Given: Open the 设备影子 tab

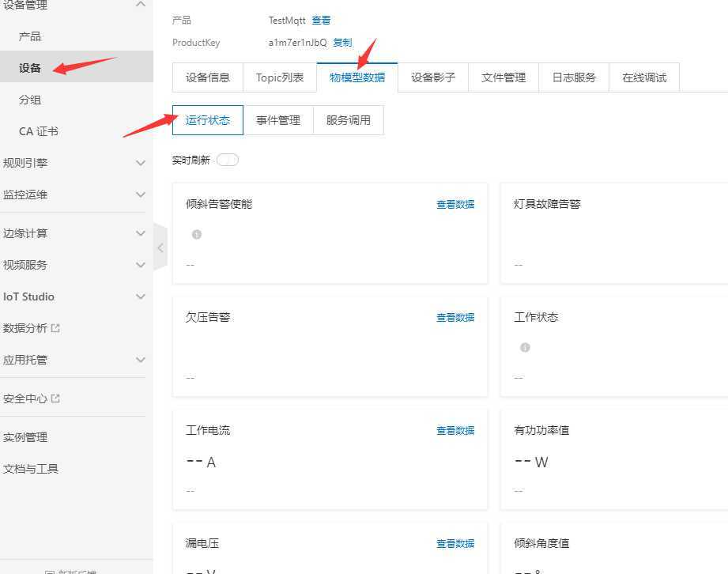Looking at the screenshot, I should point(433,77).
